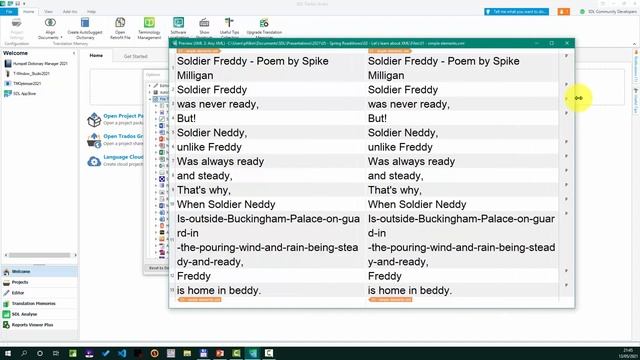640x360 pixels.
Task: Click 'When Soldier Neddy' in right column
Action: [417, 204]
